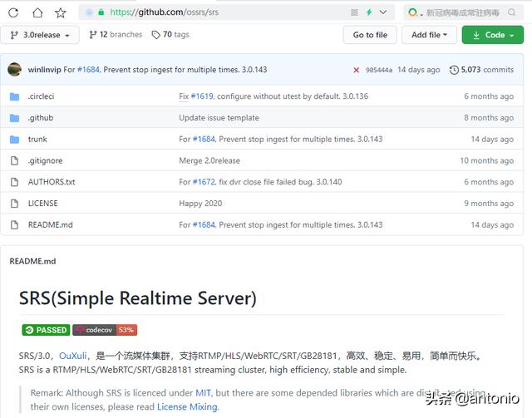Open the .circleci folder
Viewport: 532px width, 418px height.
pyautogui.click(x=41, y=96)
